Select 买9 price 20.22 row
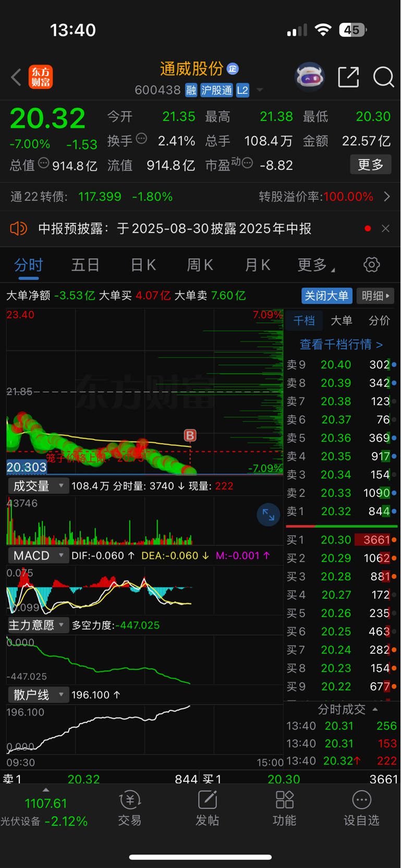The height and width of the screenshot is (868, 401). [x=342, y=687]
